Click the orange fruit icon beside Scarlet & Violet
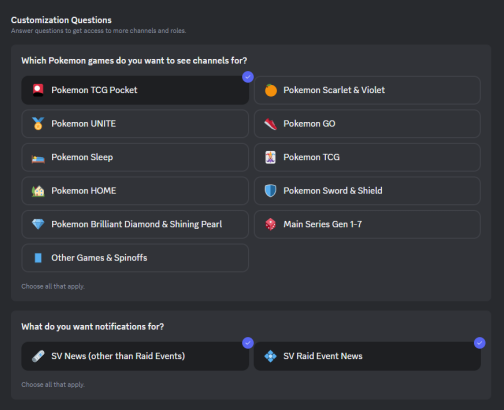Image resolution: width=504 pixels, height=410 pixels. pos(271,90)
